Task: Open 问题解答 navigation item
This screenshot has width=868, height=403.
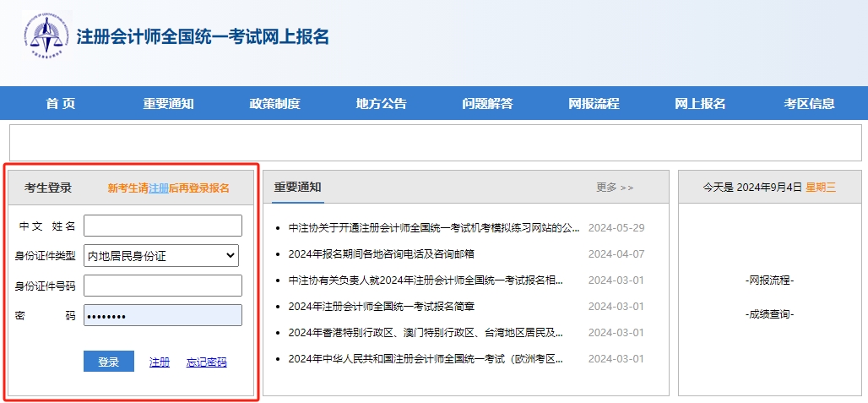Action: 487,104
